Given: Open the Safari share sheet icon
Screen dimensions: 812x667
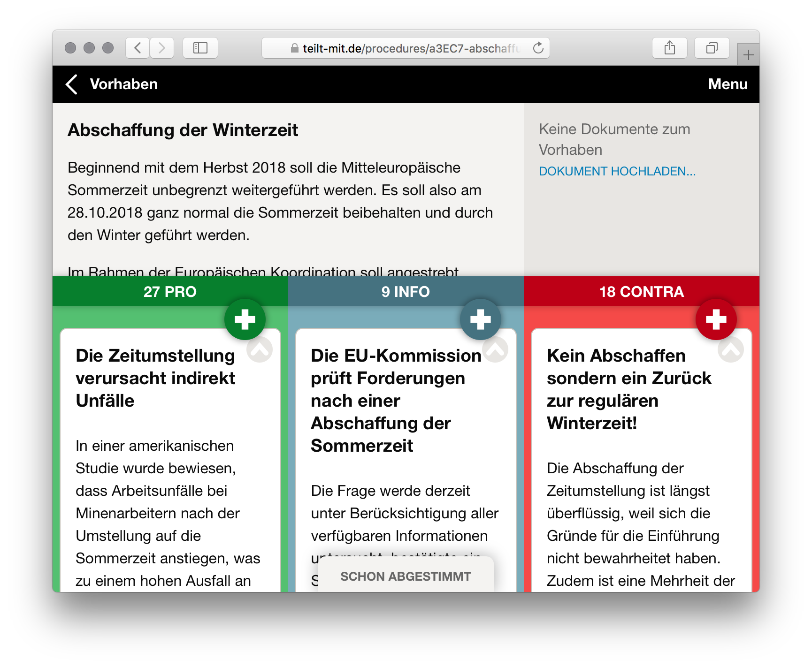Looking at the screenshot, I should pyautogui.click(x=670, y=47).
